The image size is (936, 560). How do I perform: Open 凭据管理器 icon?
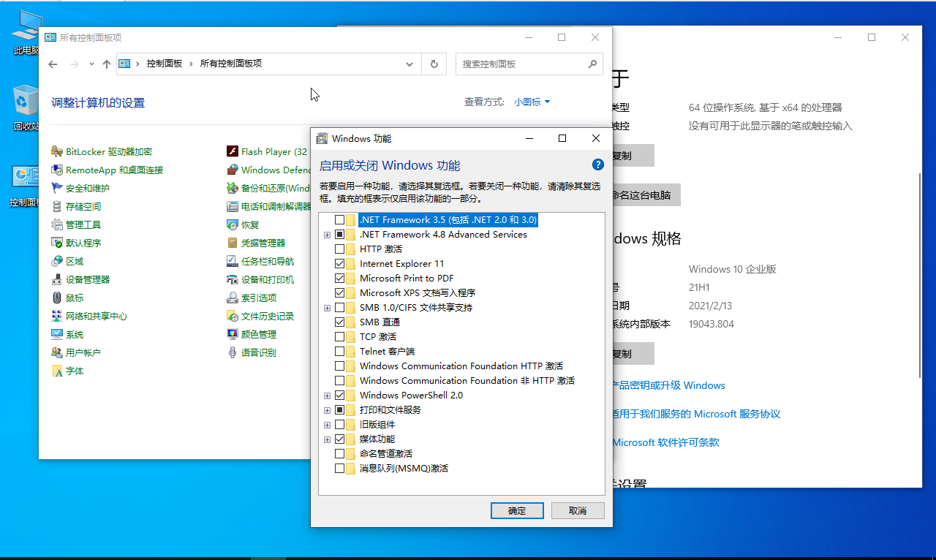233,243
